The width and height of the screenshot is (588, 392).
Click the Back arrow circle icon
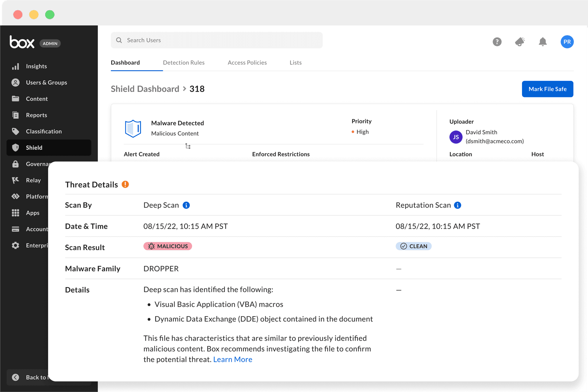tap(16, 377)
